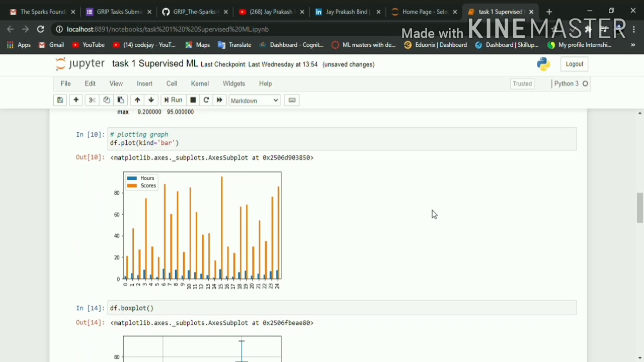Open the Dashboard - Cognit... bookmark

click(x=291, y=45)
